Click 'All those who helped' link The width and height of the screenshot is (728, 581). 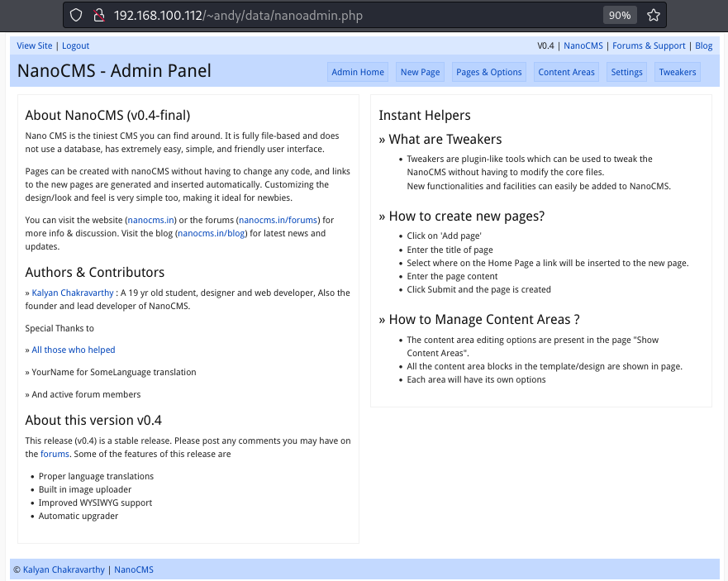(74, 350)
